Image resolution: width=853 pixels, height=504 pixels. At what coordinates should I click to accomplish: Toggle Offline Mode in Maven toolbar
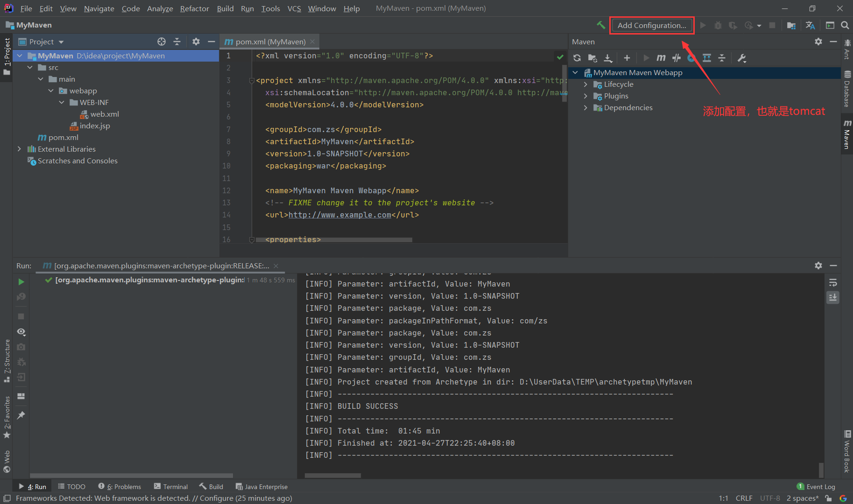tap(676, 58)
